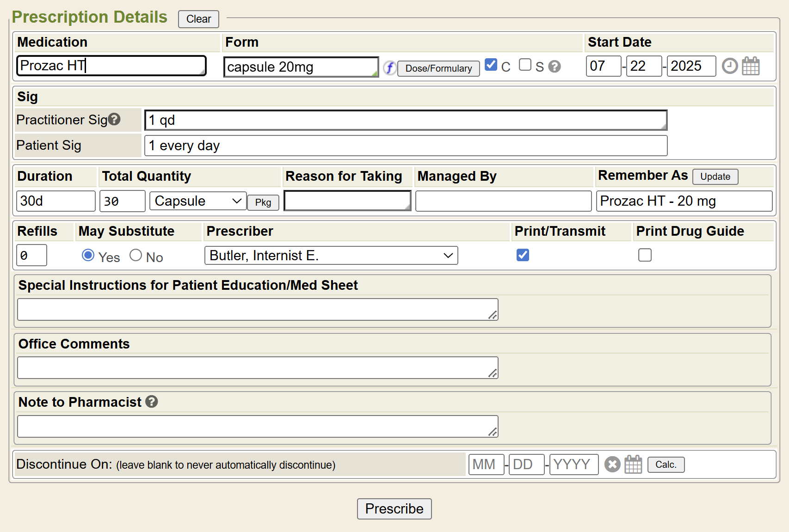Click the Reason for Taking input field
The image size is (789, 532).
[x=347, y=201]
